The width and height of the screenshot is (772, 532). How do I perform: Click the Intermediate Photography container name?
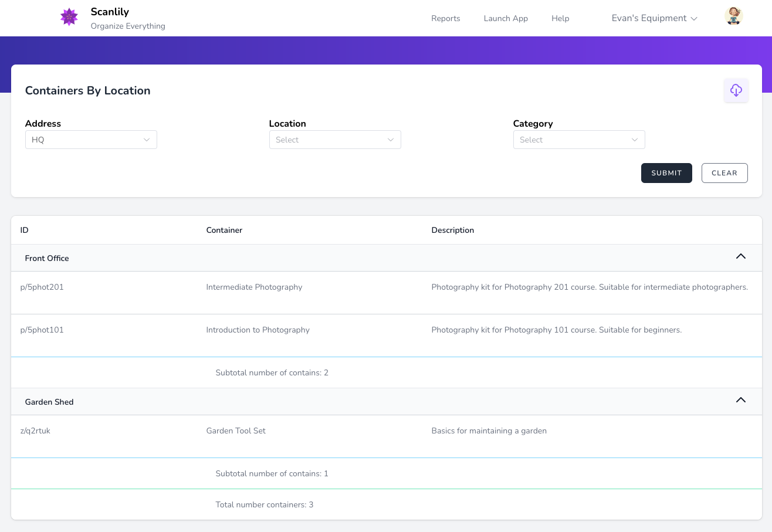coord(254,287)
